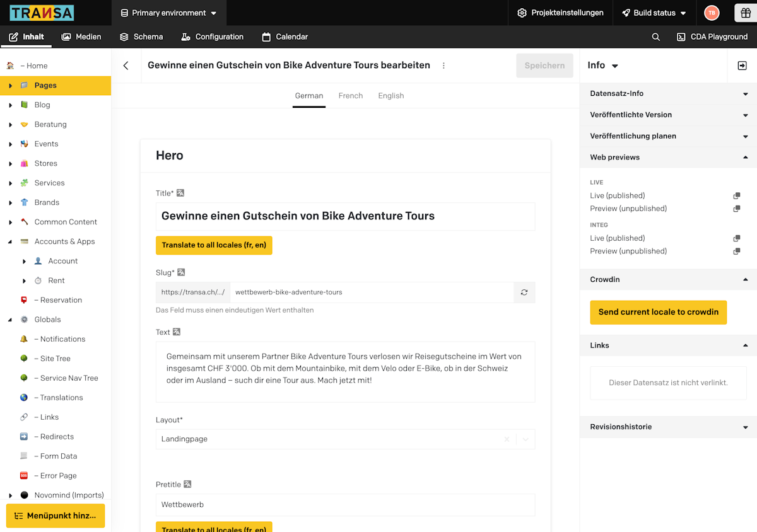The width and height of the screenshot is (757, 532).
Task: Expand the Events tree arrow
Action: coord(10,144)
